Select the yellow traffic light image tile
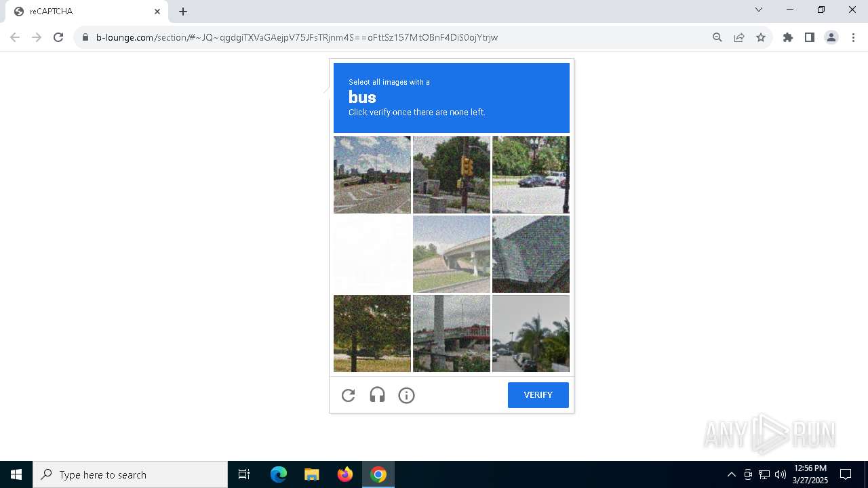 pyautogui.click(x=452, y=175)
